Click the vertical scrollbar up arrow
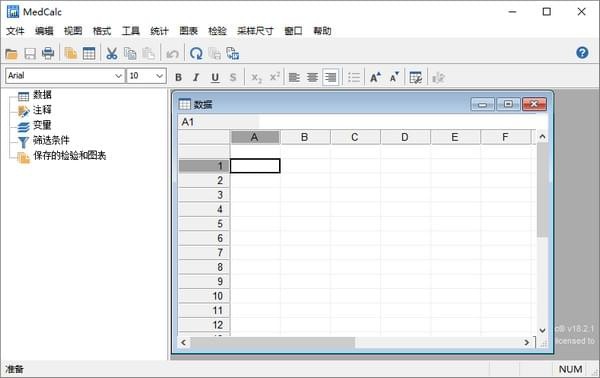The image size is (600, 378). point(542,137)
